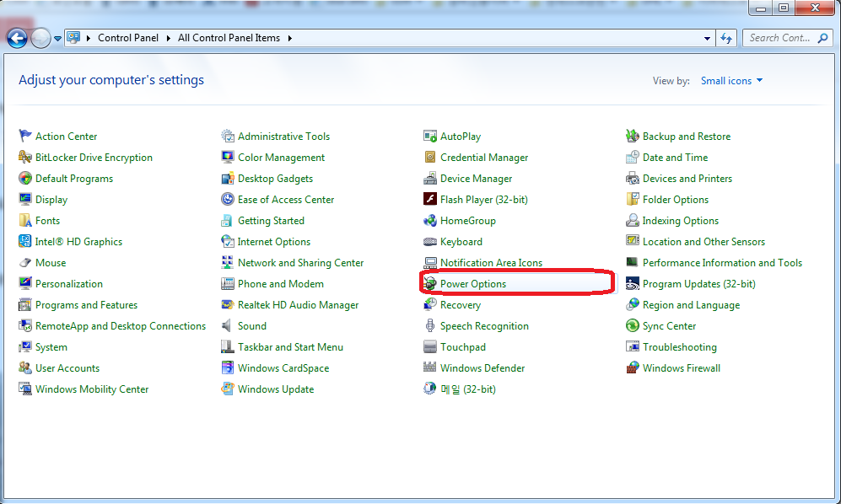
Task: Click the HomeGroup icon
Action: pyautogui.click(x=429, y=220)
